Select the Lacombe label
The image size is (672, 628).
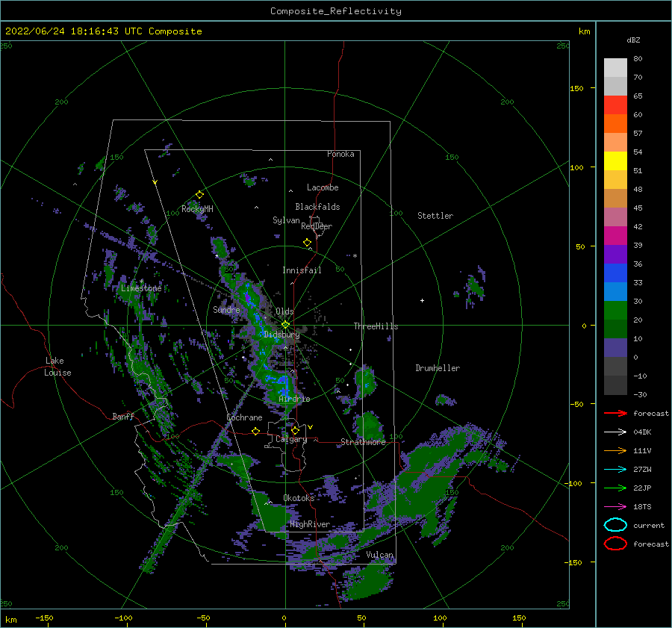pos(323,187)
